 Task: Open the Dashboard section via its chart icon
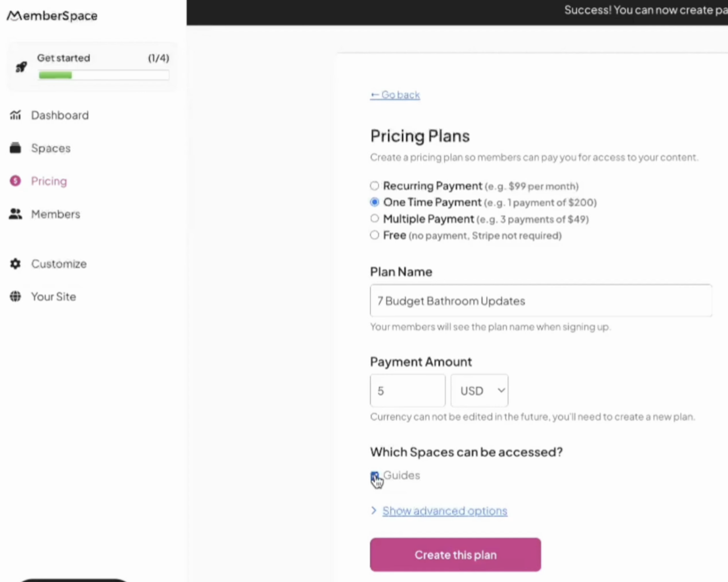[15, 115]
